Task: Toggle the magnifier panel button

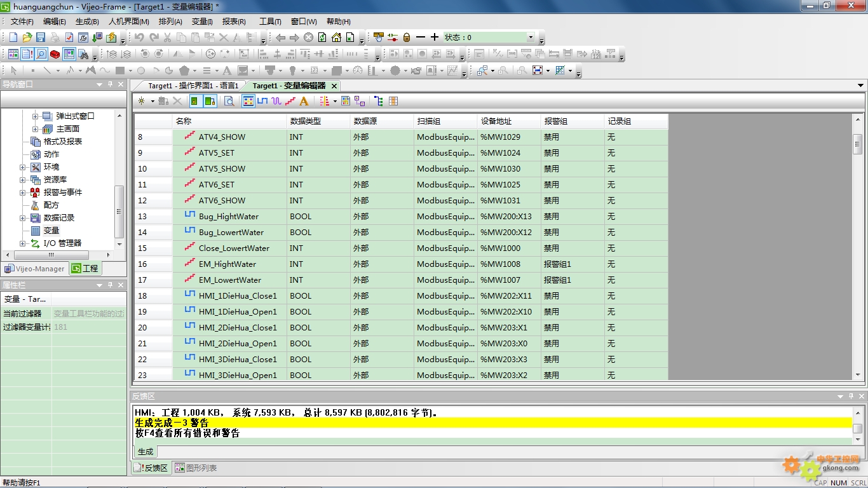Action: (x=41, y=54)
